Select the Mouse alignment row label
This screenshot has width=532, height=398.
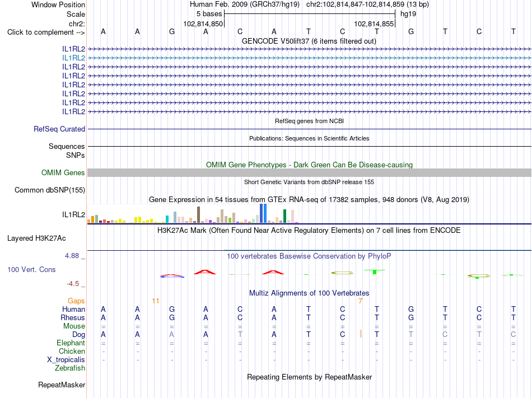(x=74, y=326)
